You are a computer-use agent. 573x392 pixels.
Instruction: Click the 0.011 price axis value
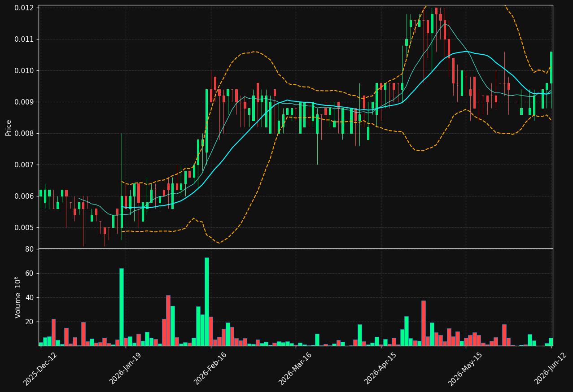click(25, 39)
